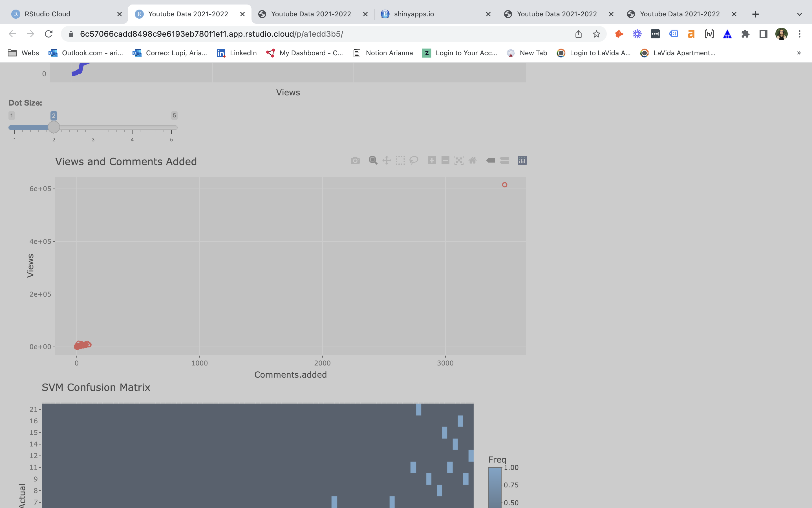Click the Autoscale modebar icon

click(x=459, y=161)
